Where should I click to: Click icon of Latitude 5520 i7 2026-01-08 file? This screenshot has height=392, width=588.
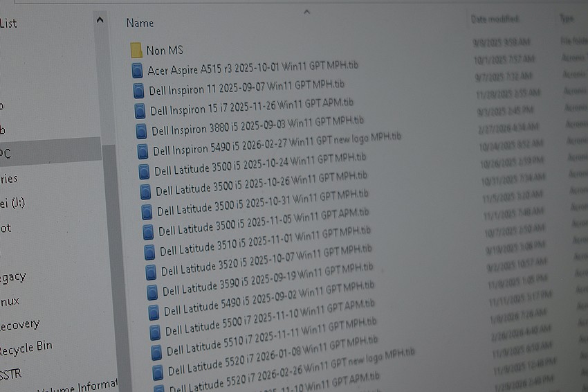coord(158,372)
